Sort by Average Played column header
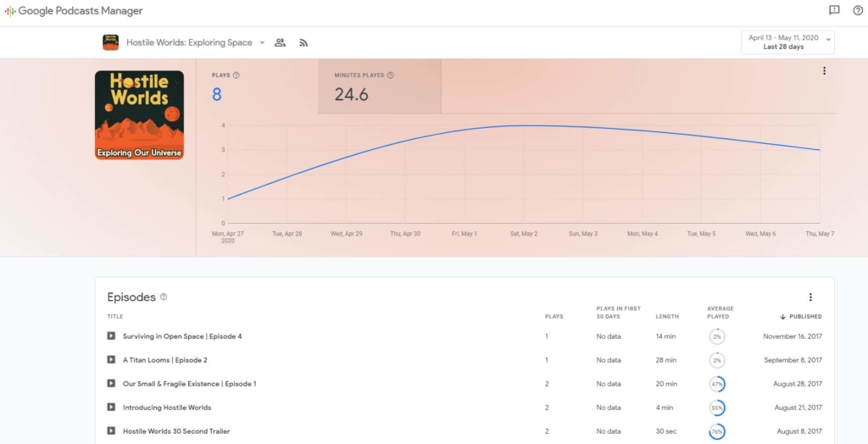Viewport: 868px width, 444px height. 721,312
